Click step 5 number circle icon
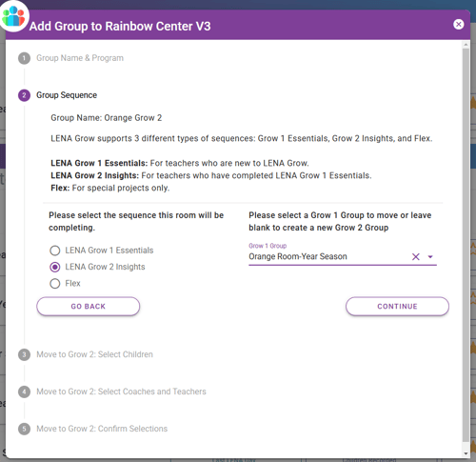The width and height of the screenshot is (476, 462). coord(24,429)
